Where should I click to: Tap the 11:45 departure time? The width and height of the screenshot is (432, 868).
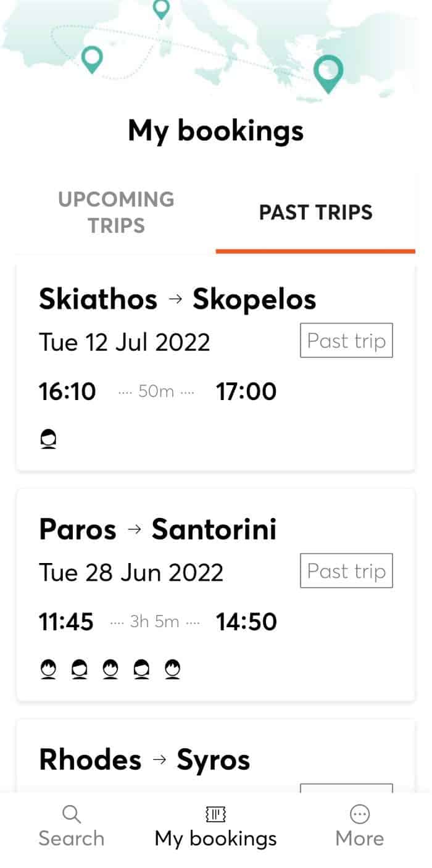66,622
